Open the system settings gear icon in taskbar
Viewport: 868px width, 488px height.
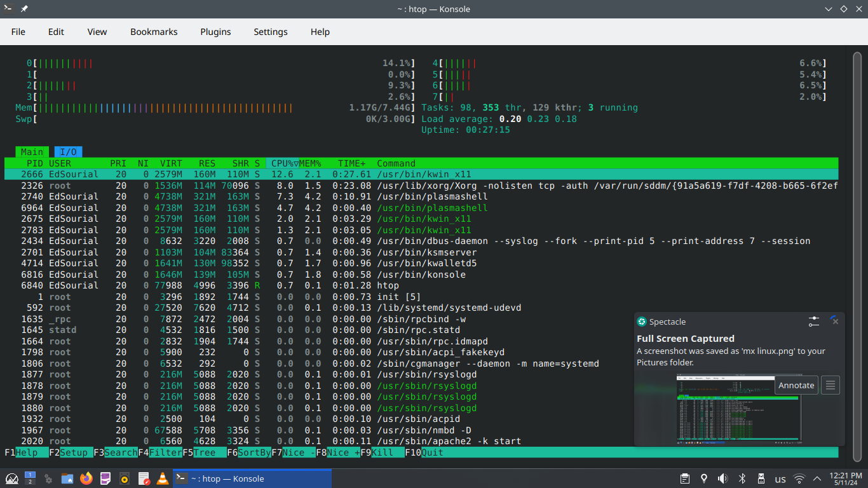tap(48, 478)
